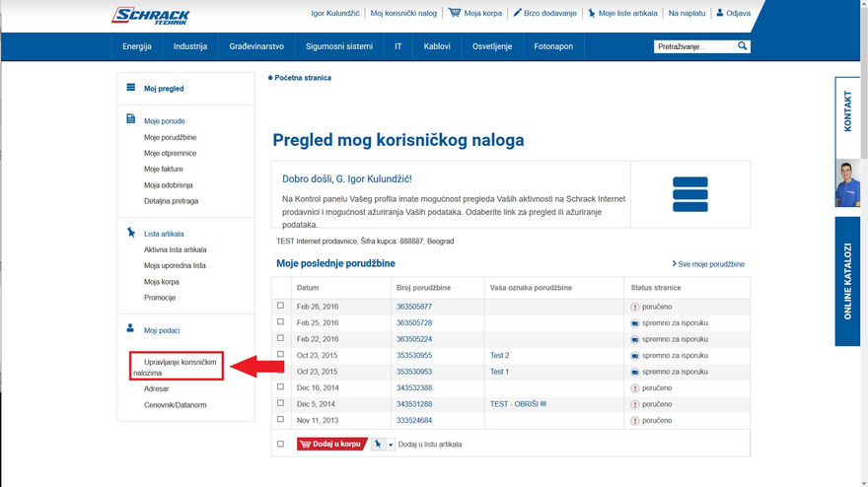Tick the checkbox for order Feb 22, 2016

281,337
